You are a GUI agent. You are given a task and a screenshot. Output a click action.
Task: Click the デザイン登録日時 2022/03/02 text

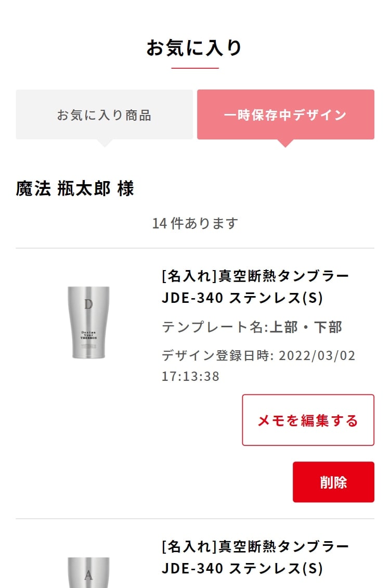point(258,355)
